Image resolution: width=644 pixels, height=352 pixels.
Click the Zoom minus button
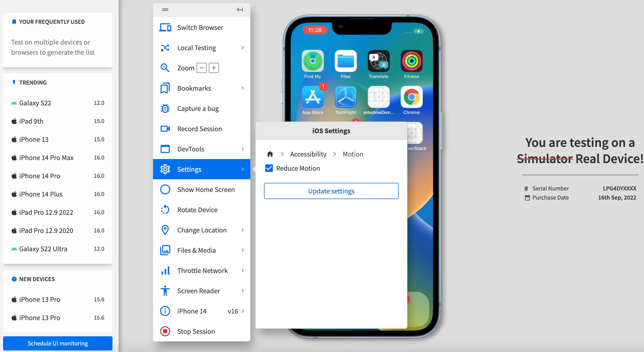pos(202,68)
